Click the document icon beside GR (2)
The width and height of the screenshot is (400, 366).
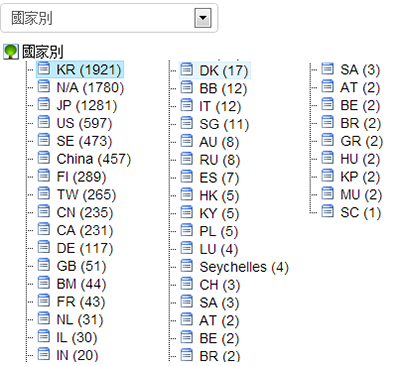tap(328, 140)
